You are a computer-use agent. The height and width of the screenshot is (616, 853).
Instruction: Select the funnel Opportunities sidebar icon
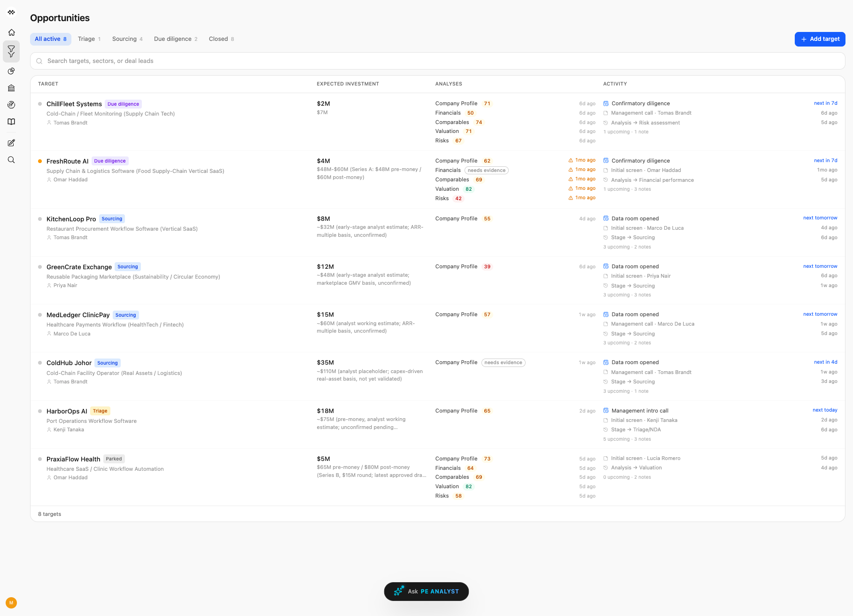coord(11,52)
